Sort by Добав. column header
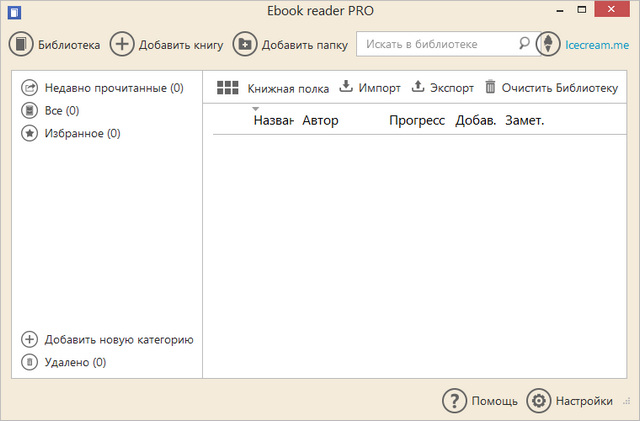 pyautogui.click(x=476, y=120)
